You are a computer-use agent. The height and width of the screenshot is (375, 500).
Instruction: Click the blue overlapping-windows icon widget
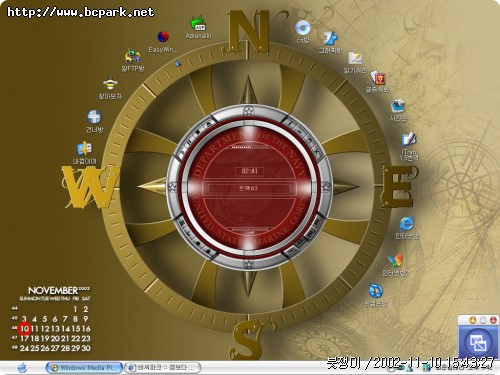click(478, 343)
